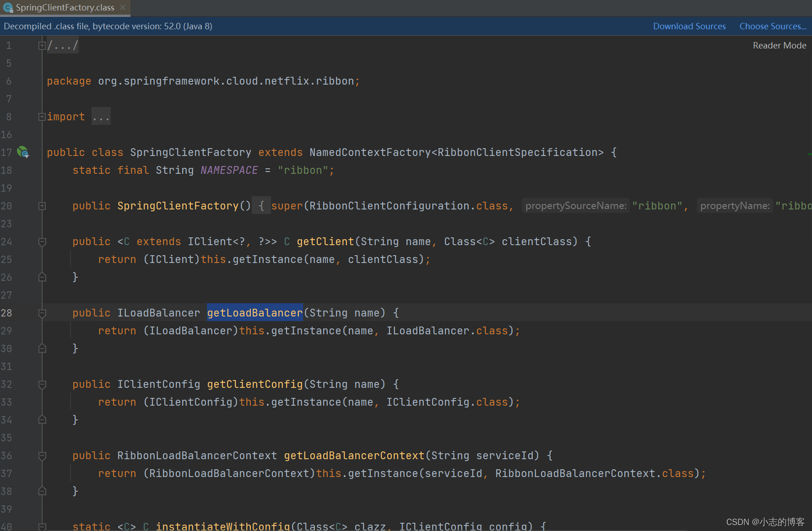The width and height of the screenshot is (812, 531).
Task: Collapse getLoadBalancer method at line 28
Action: coord(42,313)
